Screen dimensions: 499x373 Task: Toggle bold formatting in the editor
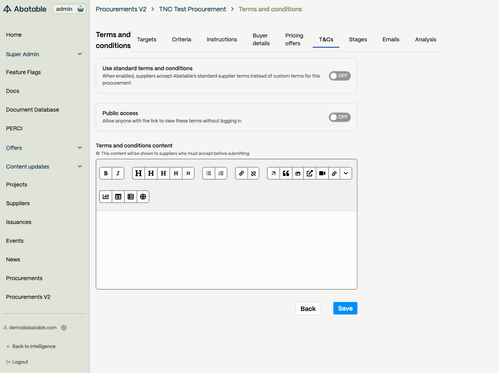click(106, 173)
